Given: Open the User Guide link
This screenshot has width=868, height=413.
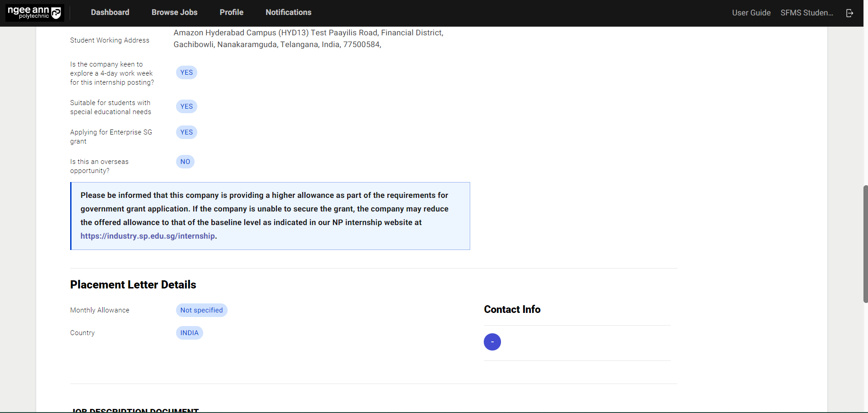Looking at the screenshot, I should (751, 13).
